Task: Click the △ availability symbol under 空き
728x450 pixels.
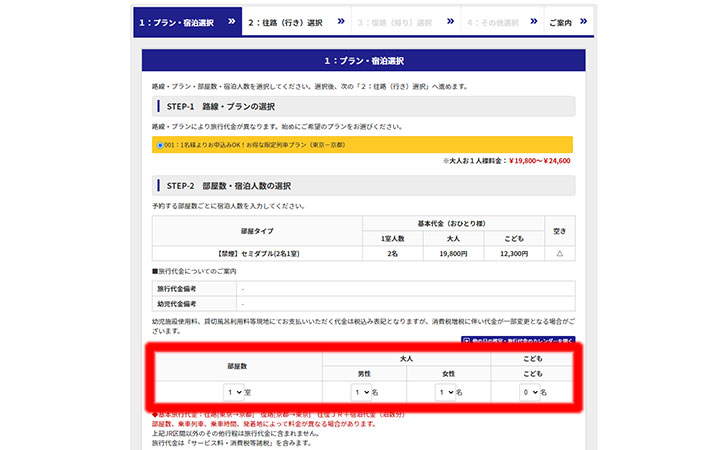Action: pos(559,254)
